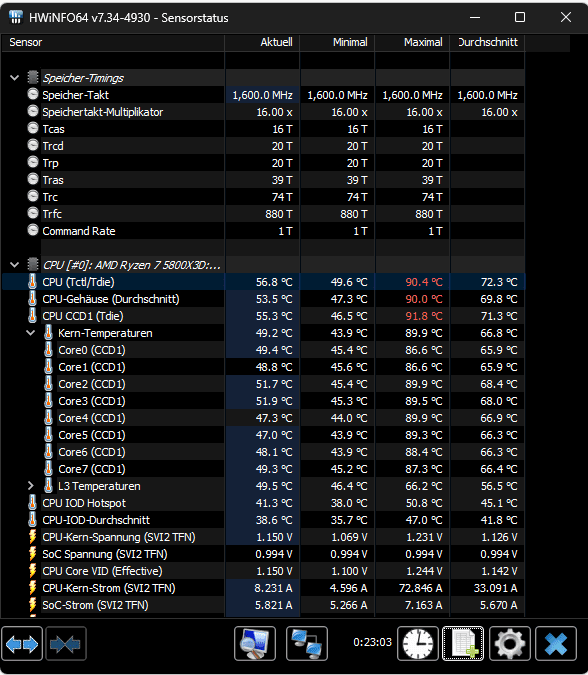
Task: Click the red 91.8 °C maximum value
Action: (424, 316)
